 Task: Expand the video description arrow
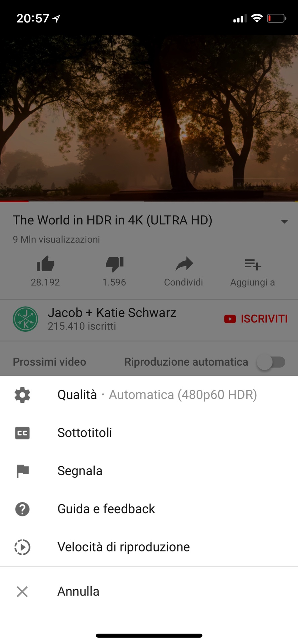(284, 221)
